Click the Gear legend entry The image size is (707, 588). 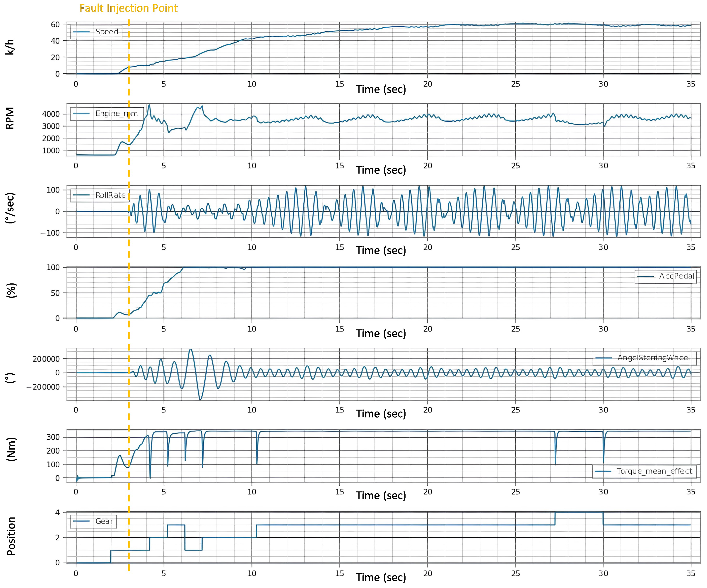104,521
